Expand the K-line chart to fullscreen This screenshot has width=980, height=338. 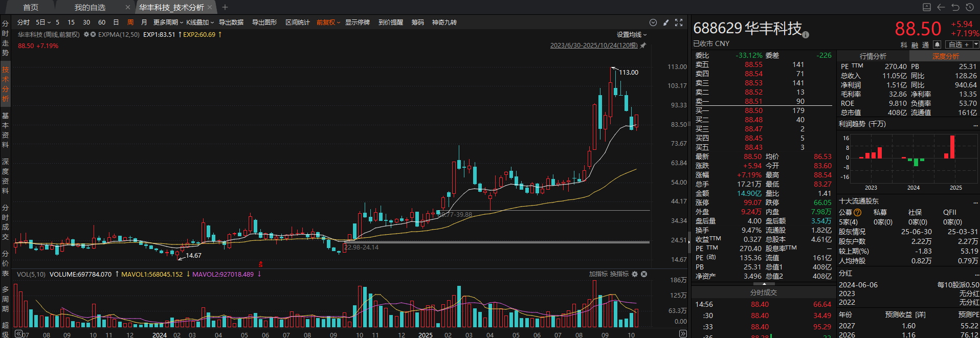[x=679, y=22]
